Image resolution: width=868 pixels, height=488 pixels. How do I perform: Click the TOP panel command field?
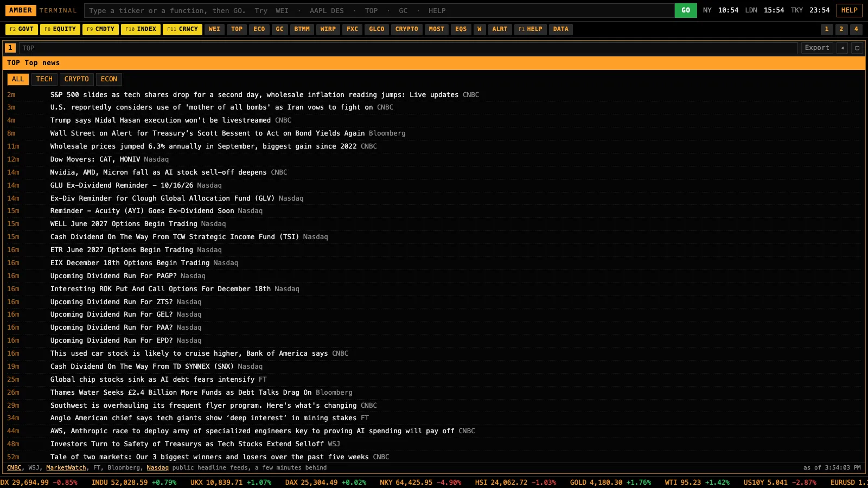408,48
